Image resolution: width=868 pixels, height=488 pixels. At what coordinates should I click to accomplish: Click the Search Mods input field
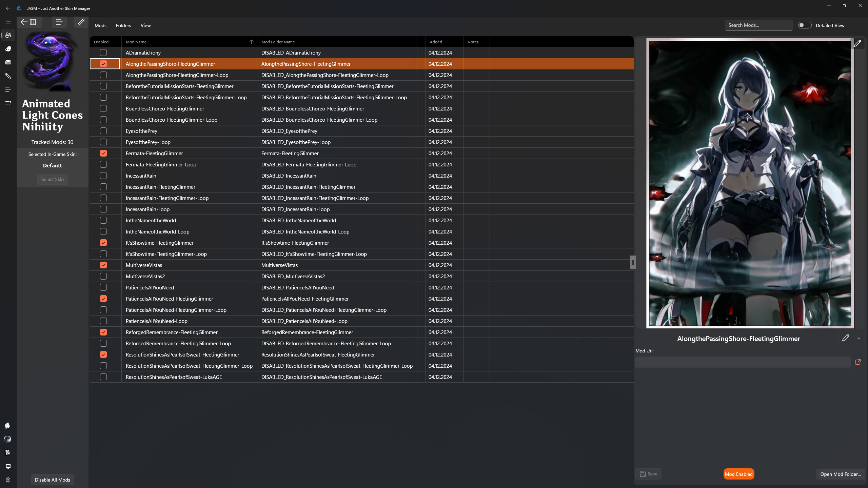tap(758, 25)
